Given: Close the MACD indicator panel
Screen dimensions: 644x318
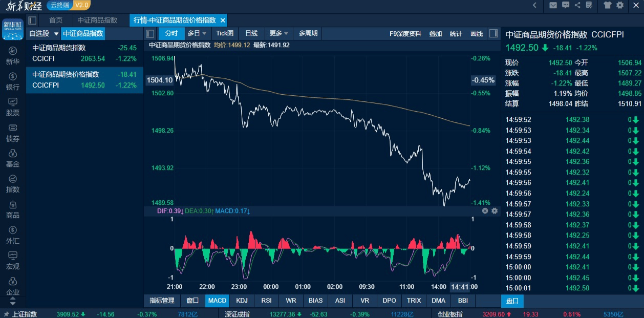Looking at the screenshot, I should [x=485, y=211].
